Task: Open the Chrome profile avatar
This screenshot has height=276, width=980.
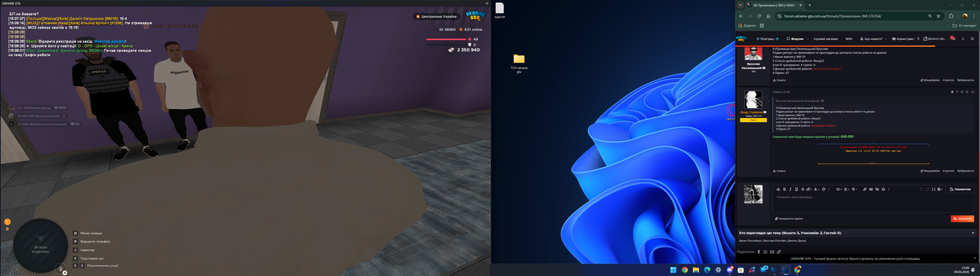Action: [965, 16]
